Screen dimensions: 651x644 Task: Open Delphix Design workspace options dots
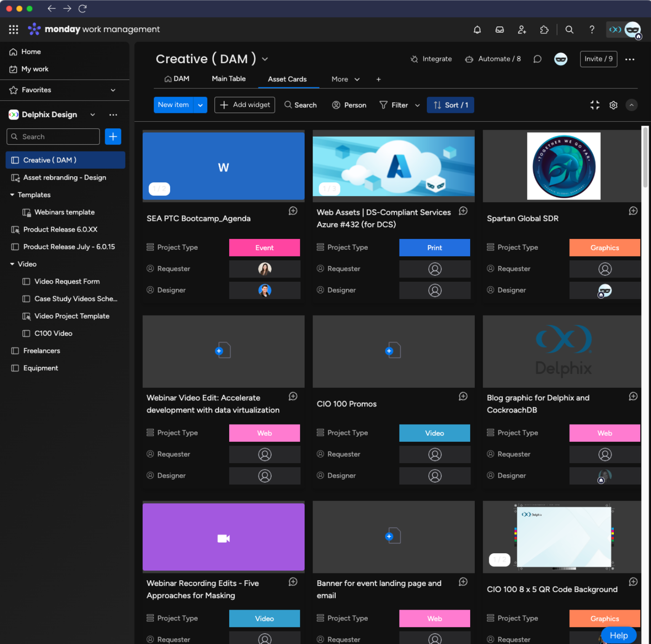[x=113, y=115]
